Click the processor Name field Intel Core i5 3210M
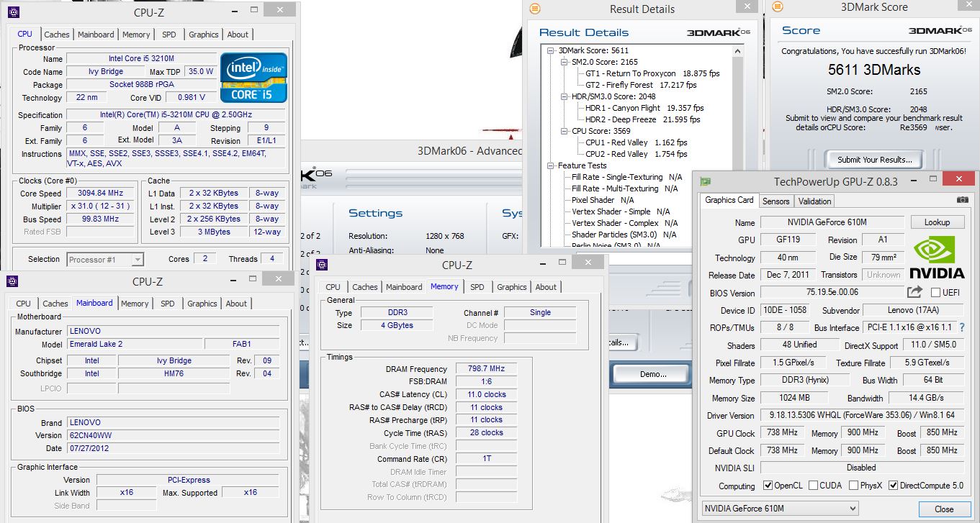 pos(141,58)
